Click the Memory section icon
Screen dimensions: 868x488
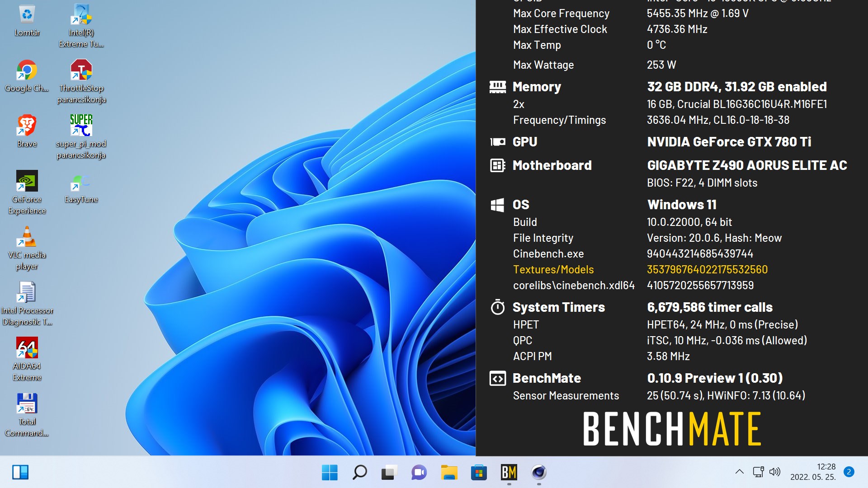498,87
